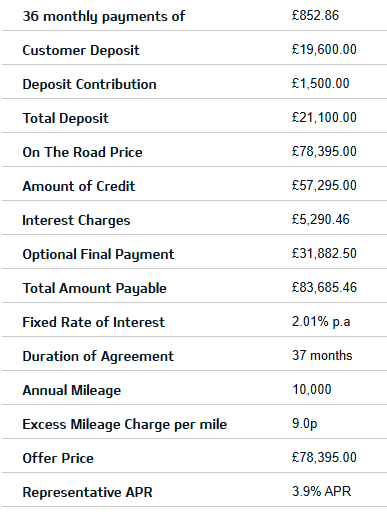Viewport: 387px width, 524px height.
Task: Click the Fixed Rate of Interest label
Action: tap(94, 322)
